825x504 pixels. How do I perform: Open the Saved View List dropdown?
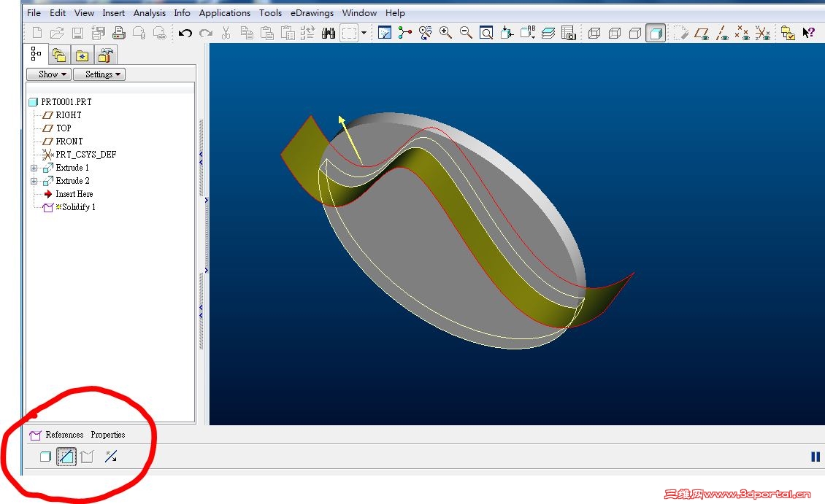point(528,33)
